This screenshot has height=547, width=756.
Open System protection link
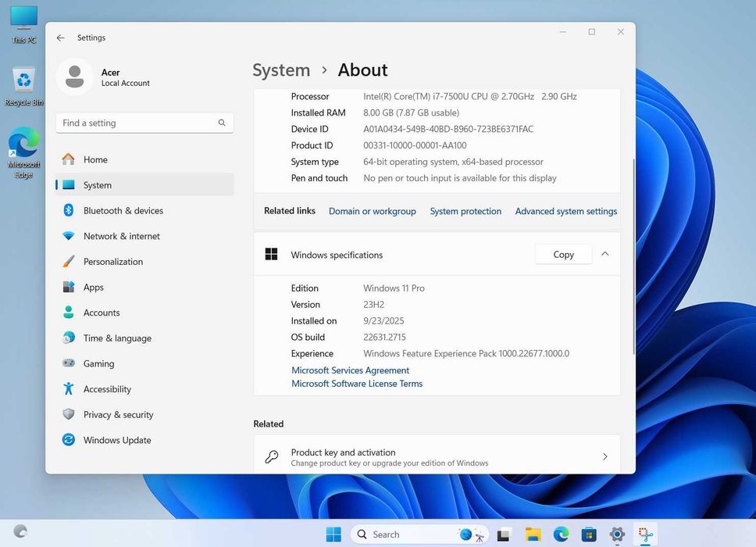[465, 211]
